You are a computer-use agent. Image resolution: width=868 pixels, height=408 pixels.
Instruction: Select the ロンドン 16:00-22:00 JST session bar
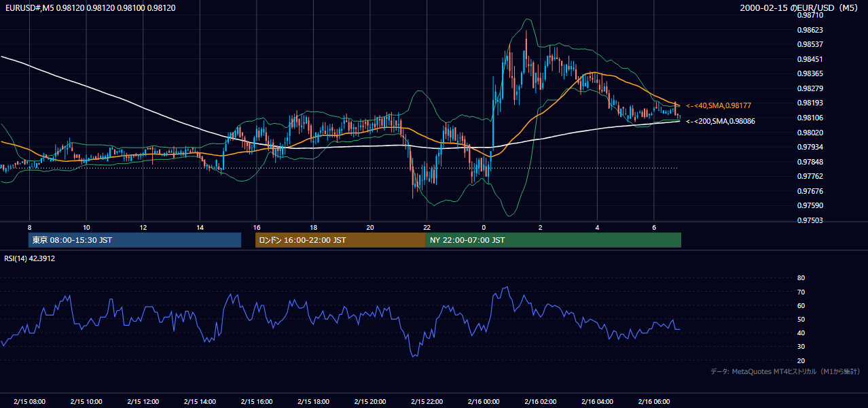coord(340,240)
